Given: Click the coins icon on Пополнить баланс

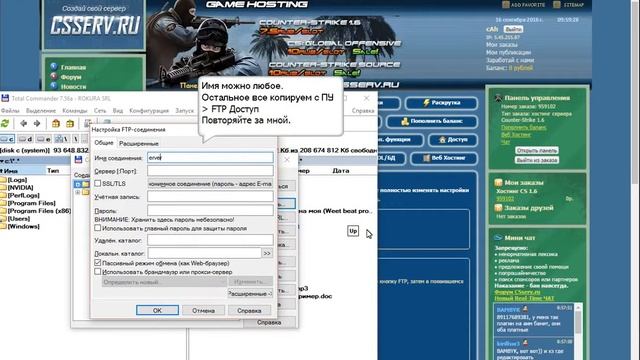Looking at the screenshot, I should (x=405, y=121).
